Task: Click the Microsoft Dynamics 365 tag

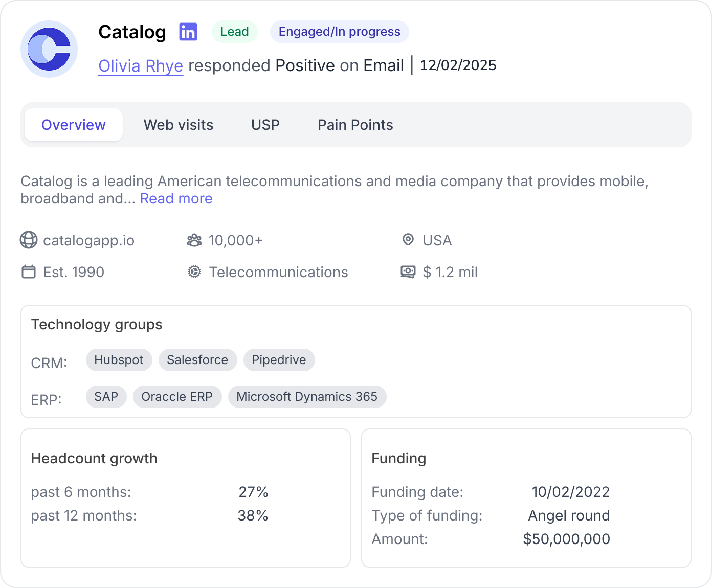Action: (x=307, y=397)
